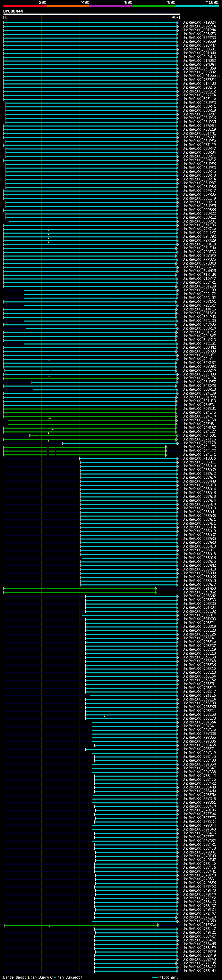
Task: Open hit UniRef100_P19824
Action: pyautogui.click(x=199, y=23)
